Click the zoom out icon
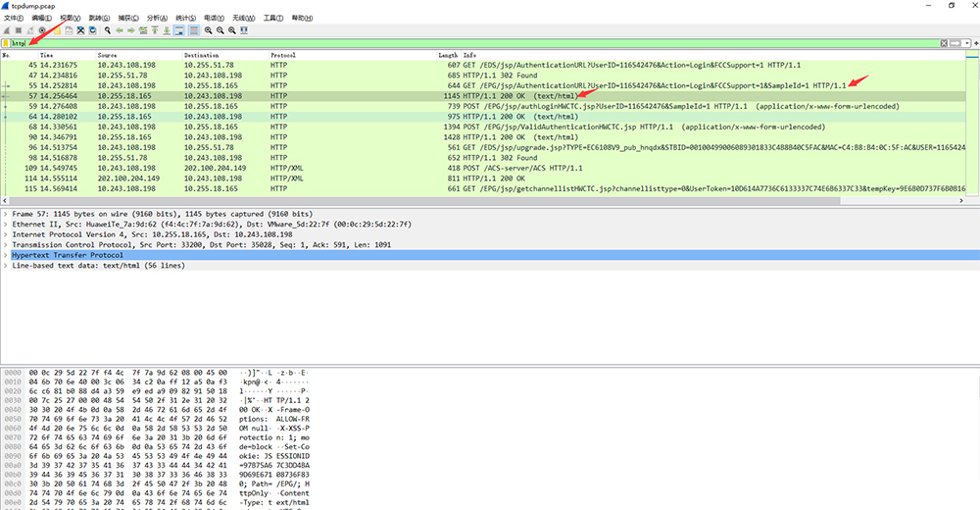 (x=220, y=30)
